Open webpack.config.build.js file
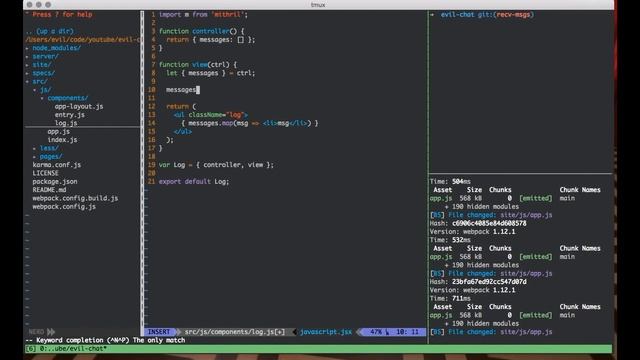The width and height of the screenshot is (640, 360). pos(75,198)
